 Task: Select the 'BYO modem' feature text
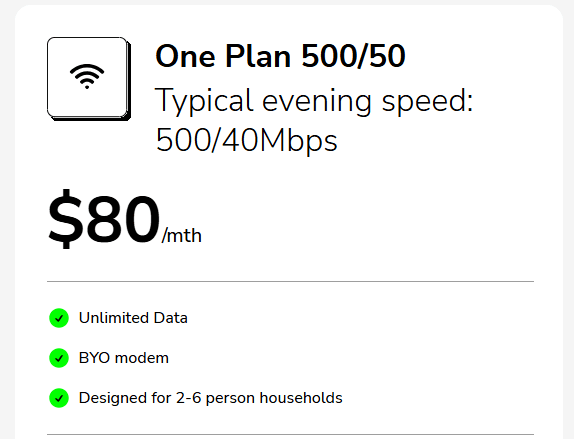pos(124,358)
